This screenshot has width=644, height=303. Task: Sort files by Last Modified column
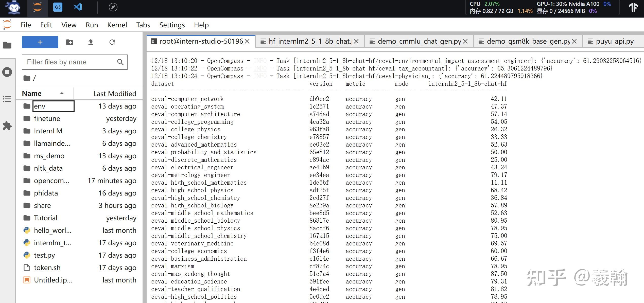pyautogui.click(x=114, y=94)
